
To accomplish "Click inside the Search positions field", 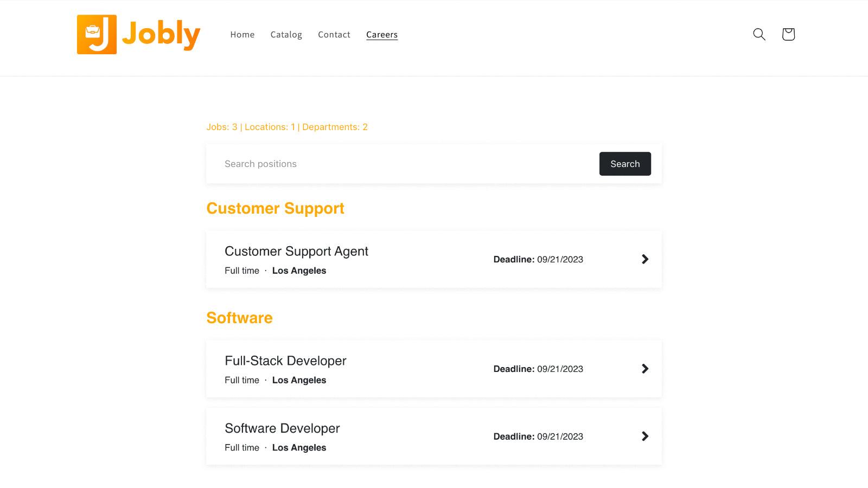I will tap(380, 164).
